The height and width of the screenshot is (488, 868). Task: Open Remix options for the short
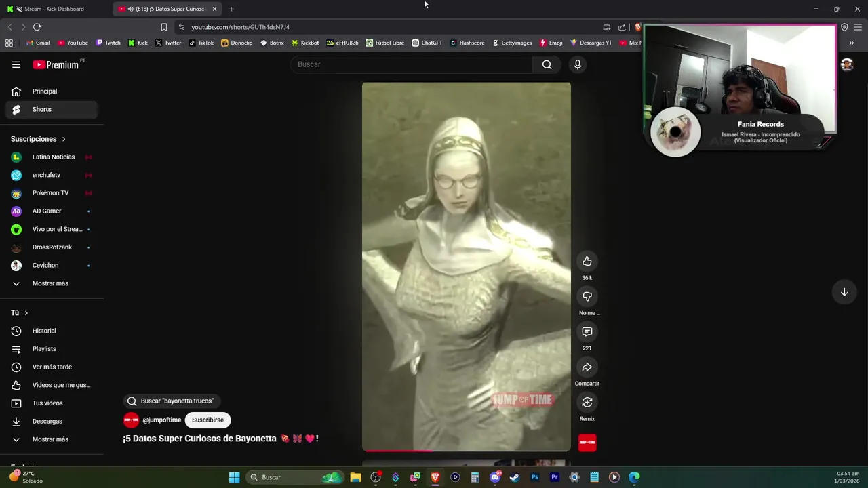coord(587,403)
